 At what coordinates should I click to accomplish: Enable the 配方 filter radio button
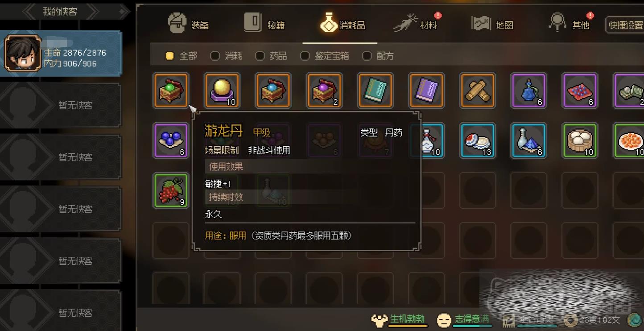[x=378, y=56]
